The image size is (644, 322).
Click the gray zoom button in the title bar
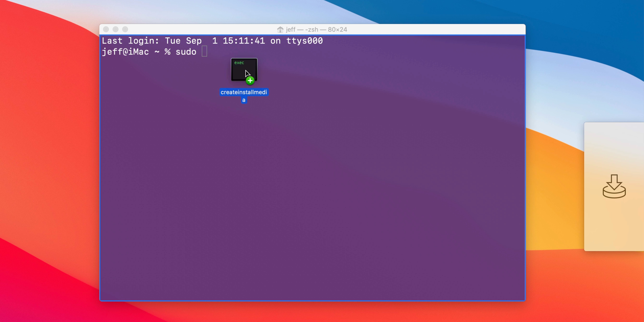[125, 29]
